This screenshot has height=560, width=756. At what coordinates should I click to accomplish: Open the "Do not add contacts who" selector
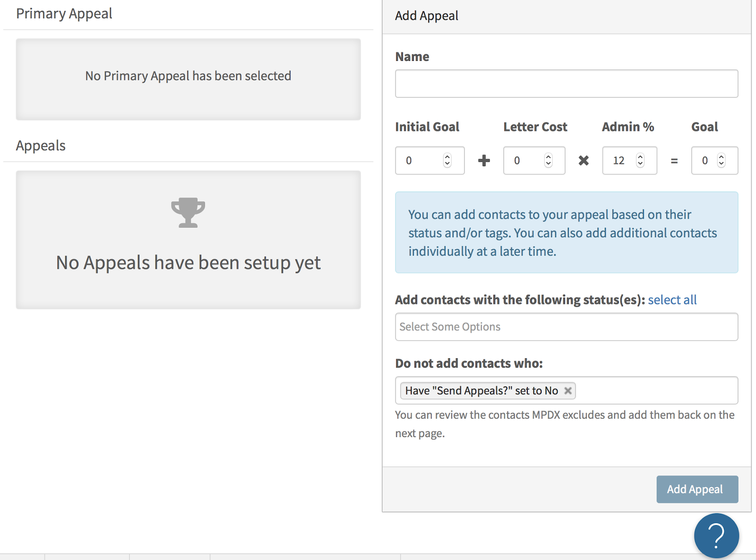pyautogui.click(x=656, y=391)
